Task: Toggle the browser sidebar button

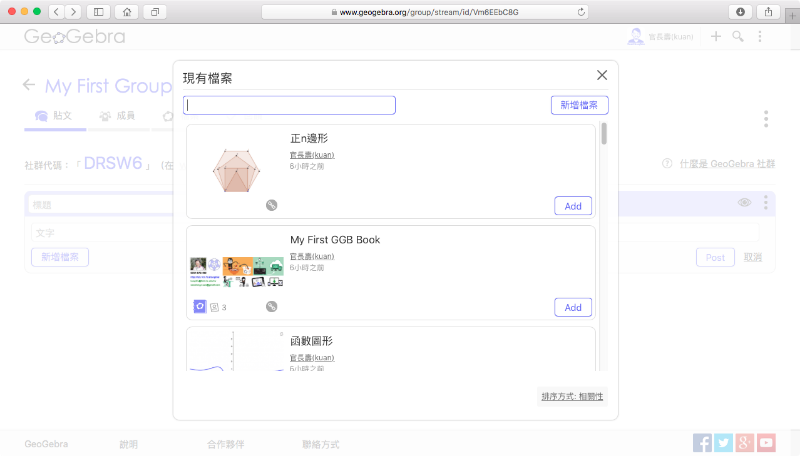Action: click(98, 12)
